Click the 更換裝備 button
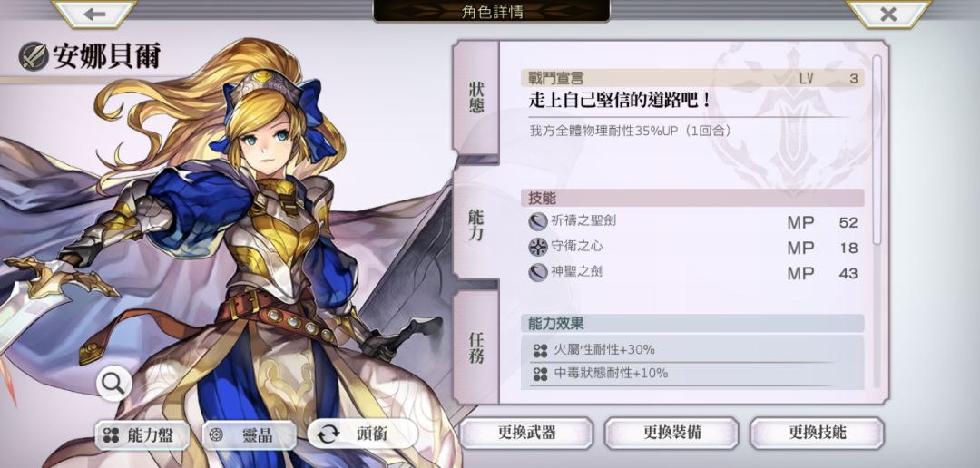This screenshot has height=468, width=980. (671, 433)
